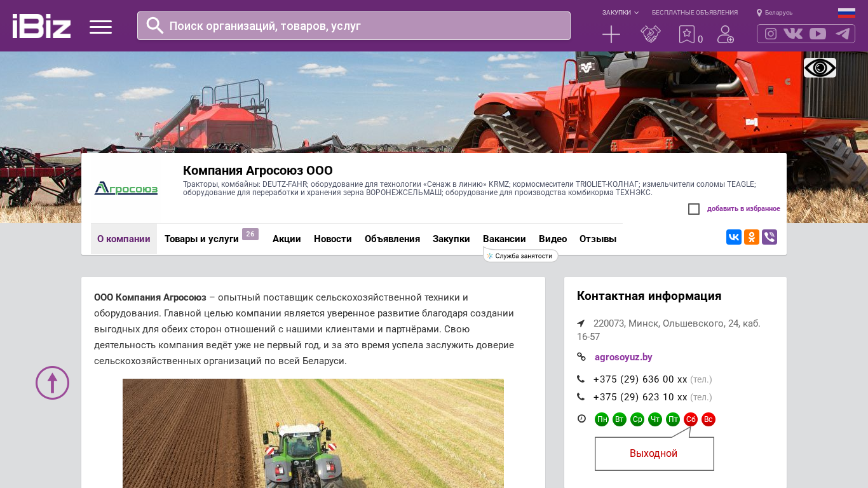Click the Служба занятости badge

point(520,255)
